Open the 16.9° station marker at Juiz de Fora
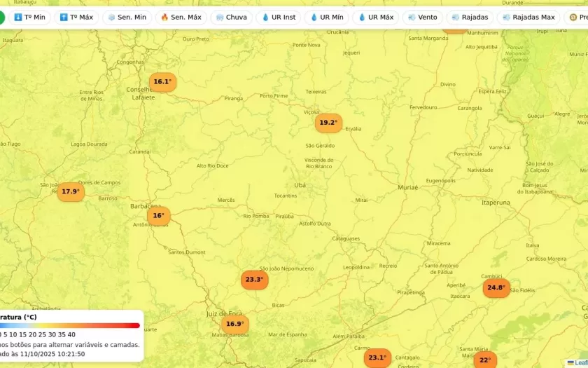The width and height of the screenshot is (588, 368). pos(235,324)
